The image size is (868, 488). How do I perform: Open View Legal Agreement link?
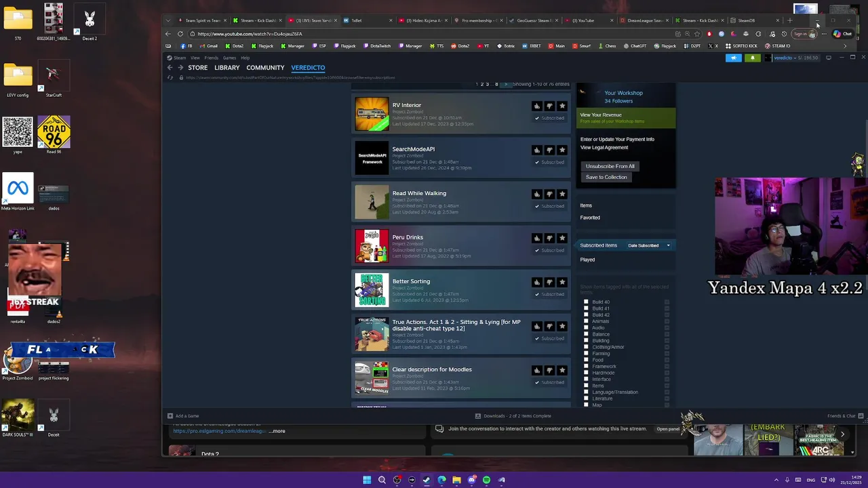point(604,147)
